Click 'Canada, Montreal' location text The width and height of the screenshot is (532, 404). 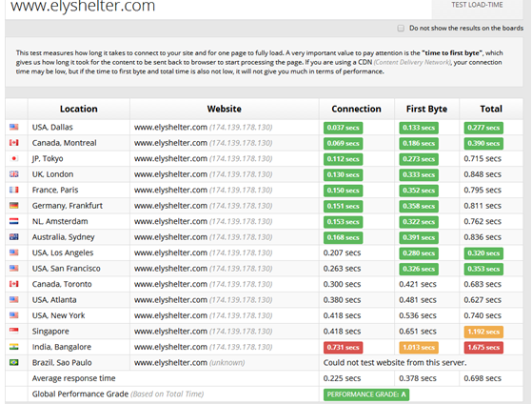(64, 143)
